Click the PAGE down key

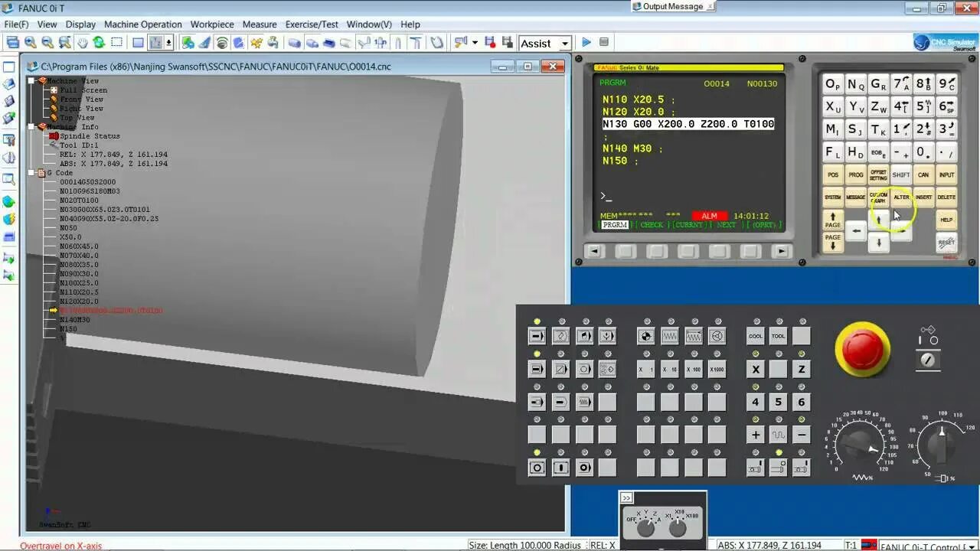[833, 243]
